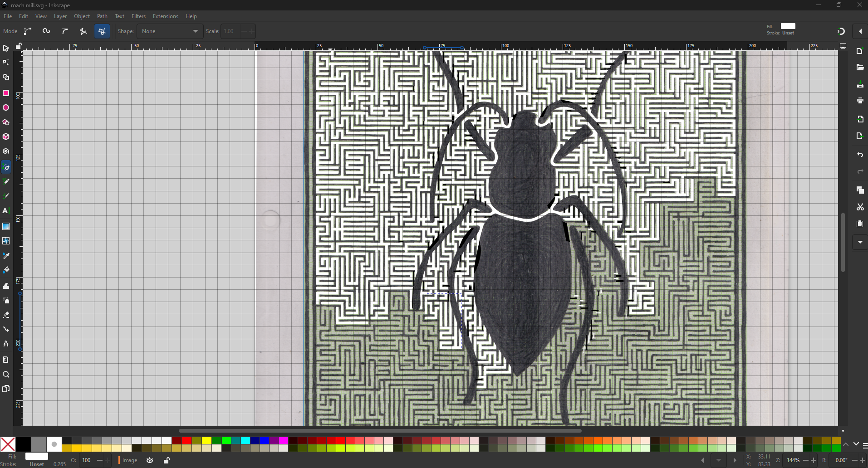The height and width of the screenshot is (468, 868).
Task: Toggle lock on the Image layer
Action: pos(167,460)
